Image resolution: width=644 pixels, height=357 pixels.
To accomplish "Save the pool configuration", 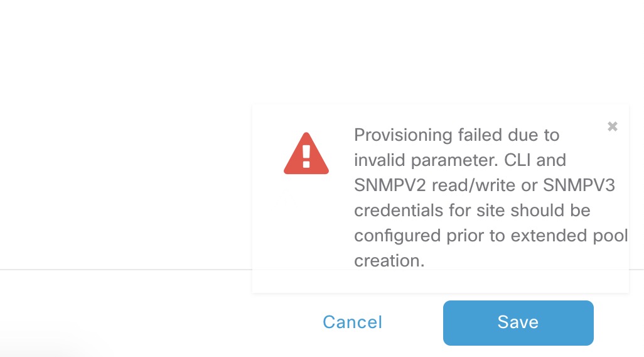I will point(518,323).
